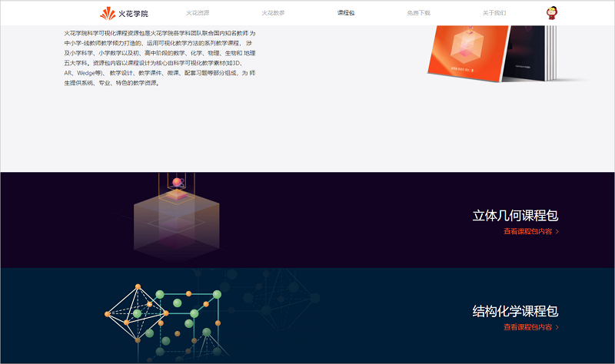Click the course package description paragraph
The width and height of the screenshot is (615, 364).
(x=160, y=58)
